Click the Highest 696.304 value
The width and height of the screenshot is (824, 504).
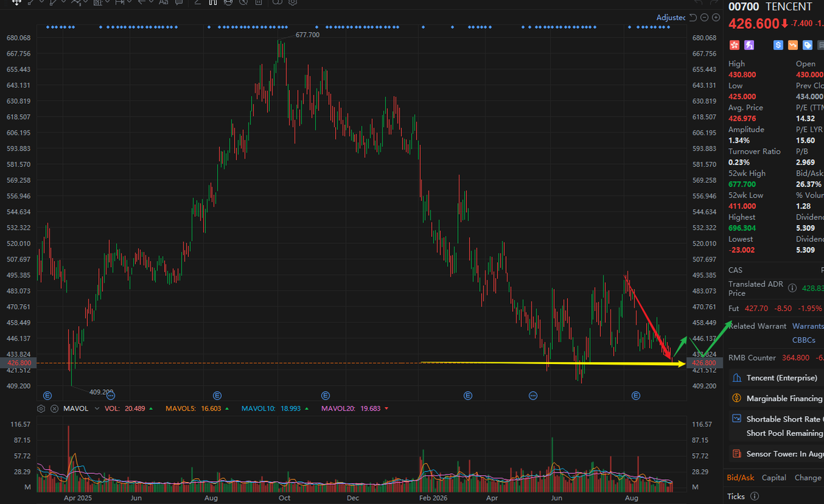tap(742, 228)
